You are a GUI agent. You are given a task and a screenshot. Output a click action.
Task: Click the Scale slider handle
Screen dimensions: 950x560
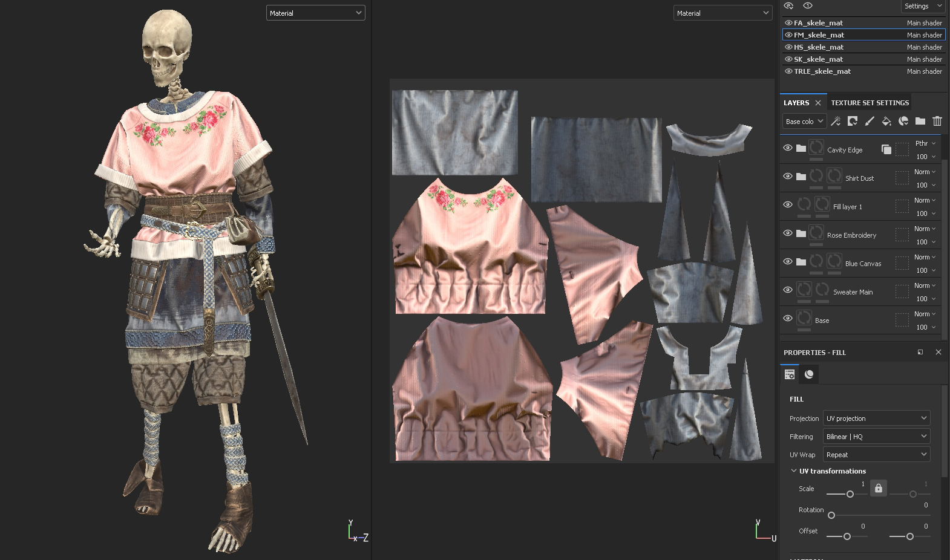pos(850,494)
